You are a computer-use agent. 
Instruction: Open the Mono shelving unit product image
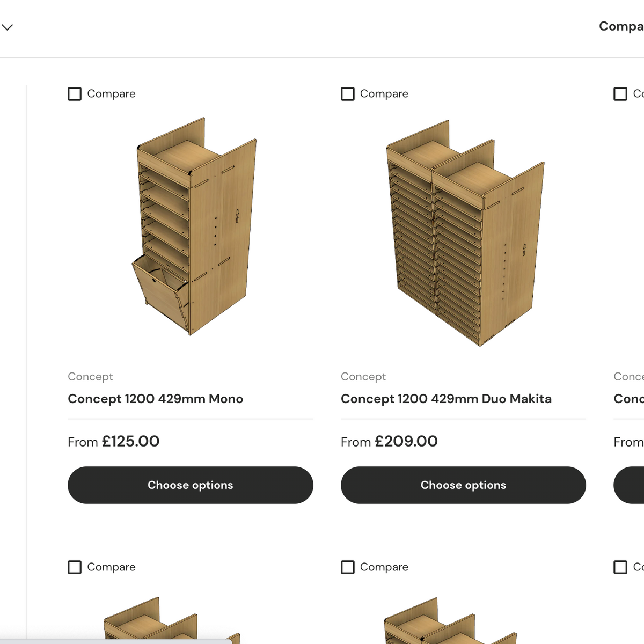[x=190, y=231]
